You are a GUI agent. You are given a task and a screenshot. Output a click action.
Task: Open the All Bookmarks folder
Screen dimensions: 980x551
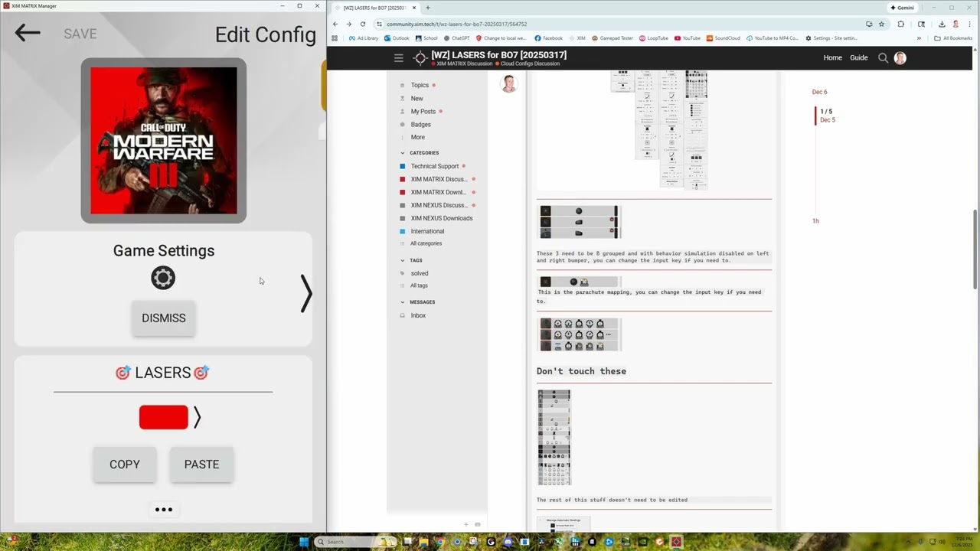pos(953,38)
